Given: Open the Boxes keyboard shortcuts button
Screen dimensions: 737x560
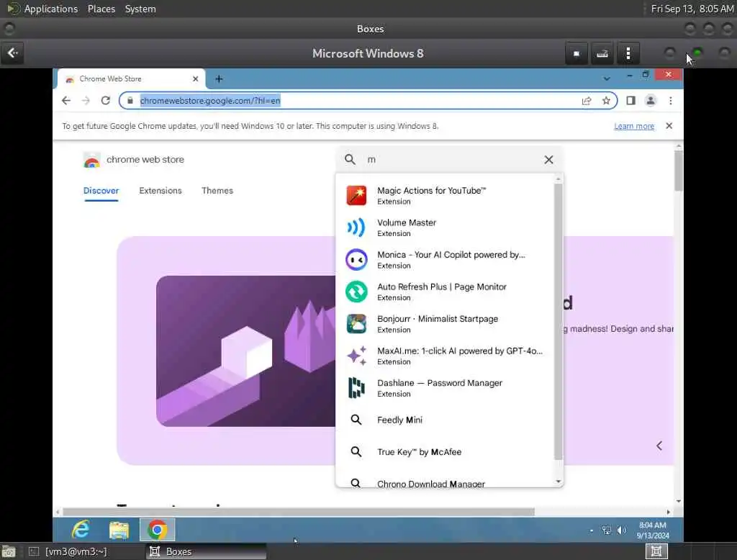Looking at the screenshot, I should pos(602,53).
